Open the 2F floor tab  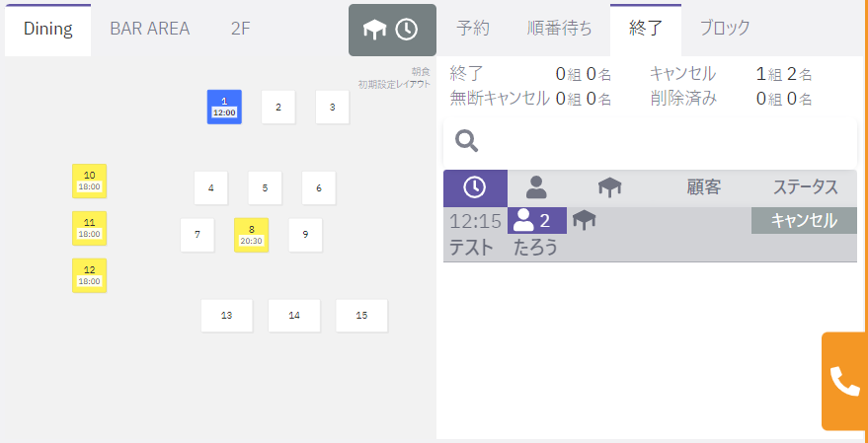[240, 29]
